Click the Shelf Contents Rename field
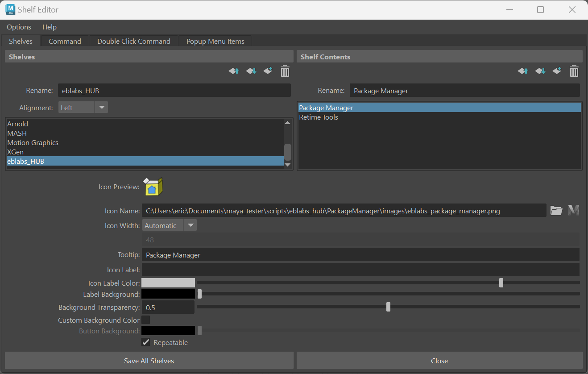The width and height of the screenshot is (588, 374). click(x=465, y=91)
